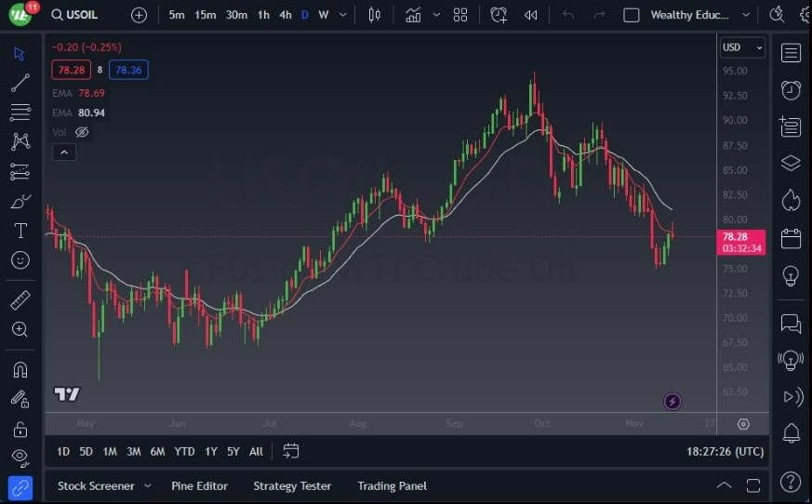This screenshot has width=812, height=504.
Task: Open the emoji icons tool
Action: (x=20, y=260)
